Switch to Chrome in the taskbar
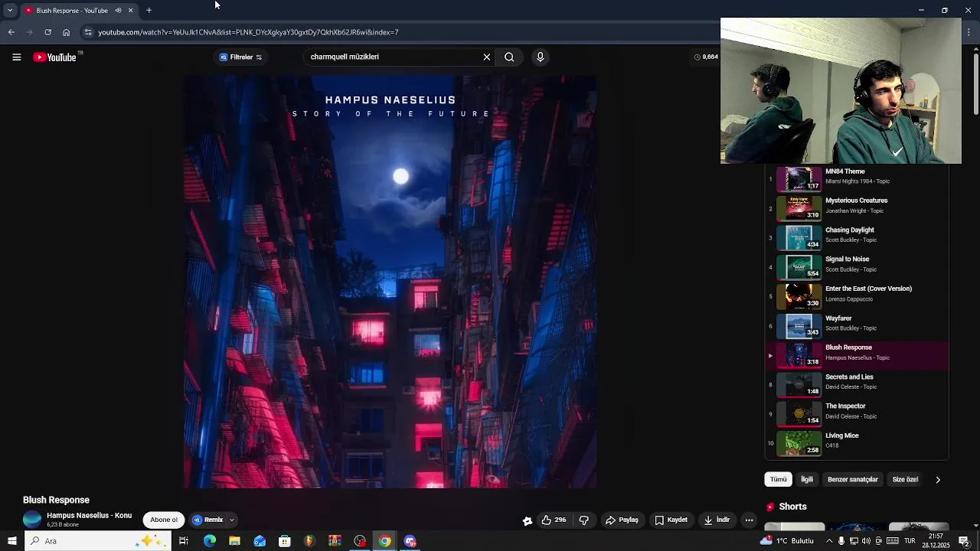Image resolution: width=980 pixels, height=551 pixels. coord(385,541)
